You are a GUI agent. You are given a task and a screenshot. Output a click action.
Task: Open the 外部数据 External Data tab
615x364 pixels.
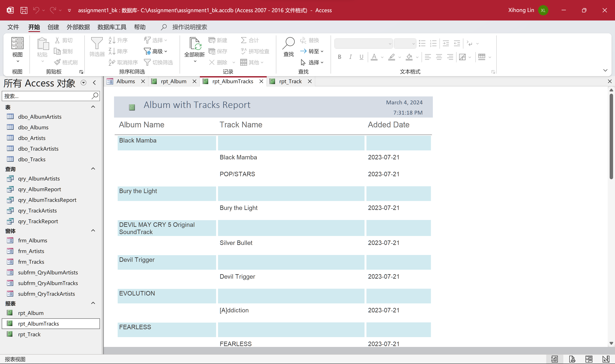[x=78, y=27]
